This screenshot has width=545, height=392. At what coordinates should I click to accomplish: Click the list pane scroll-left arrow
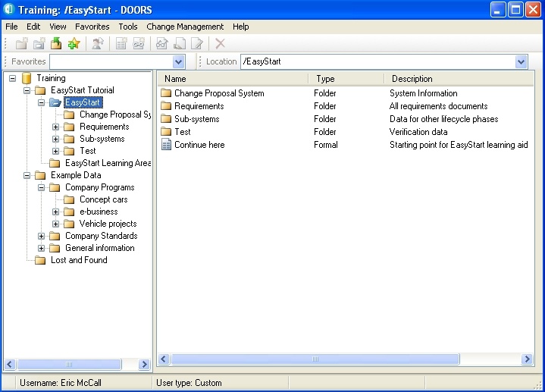click(x=164, y=359)
